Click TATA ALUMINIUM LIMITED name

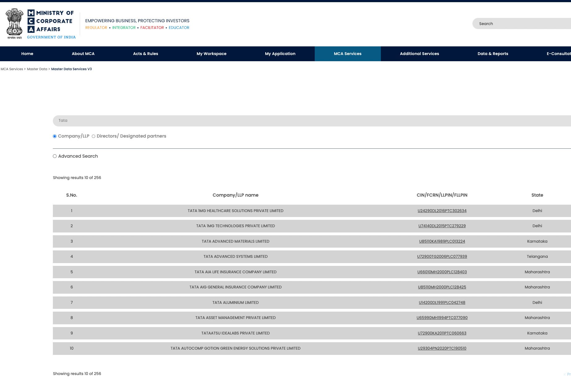[x=236, y=303]
